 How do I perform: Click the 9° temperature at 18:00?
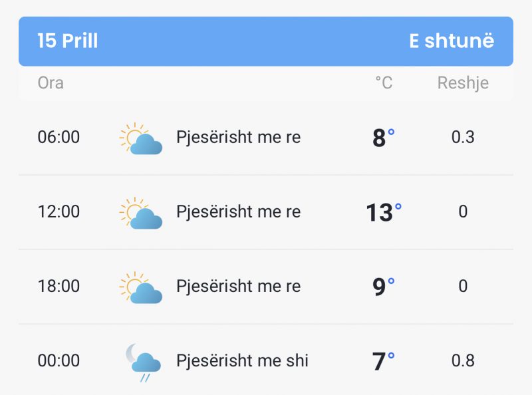tap(384, 287)
